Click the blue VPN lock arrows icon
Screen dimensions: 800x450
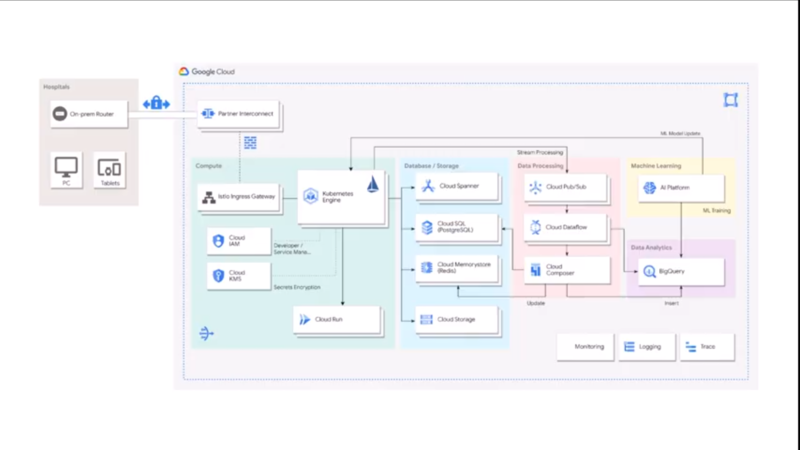click(x=156, y=104)
